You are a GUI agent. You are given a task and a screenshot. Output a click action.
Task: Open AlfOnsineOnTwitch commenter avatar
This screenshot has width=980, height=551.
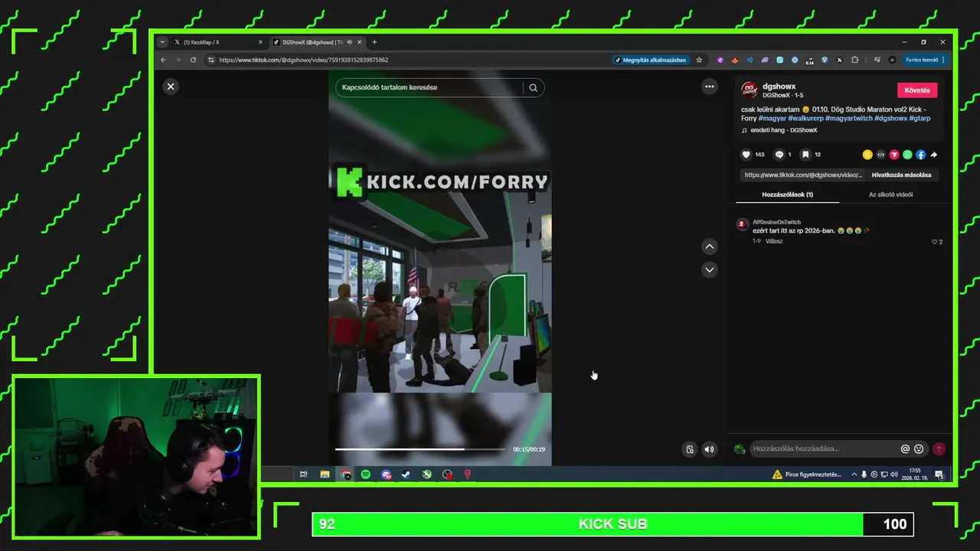741,225
